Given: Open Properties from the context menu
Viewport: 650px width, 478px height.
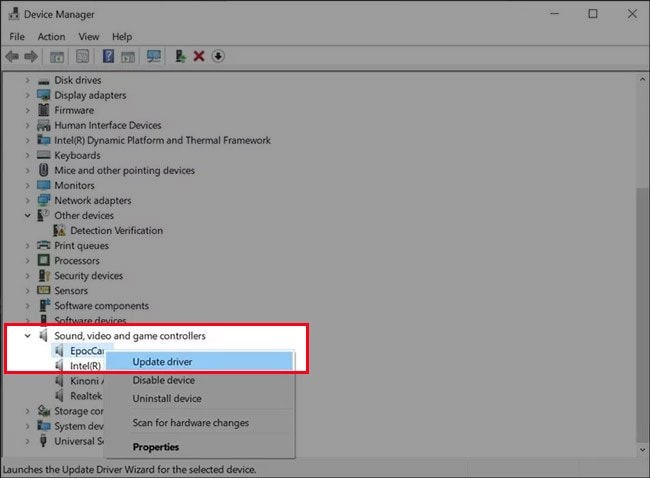Looking at the screenshot, I should (156, 447).
